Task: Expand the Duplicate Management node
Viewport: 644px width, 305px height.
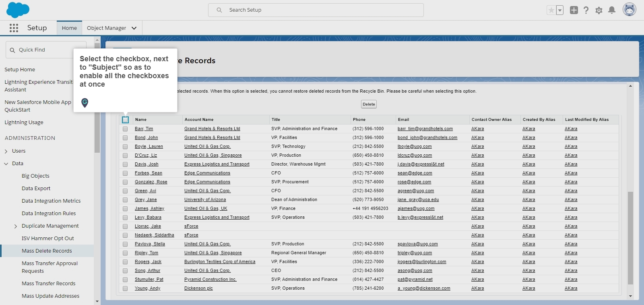Action: click(16, 226)
